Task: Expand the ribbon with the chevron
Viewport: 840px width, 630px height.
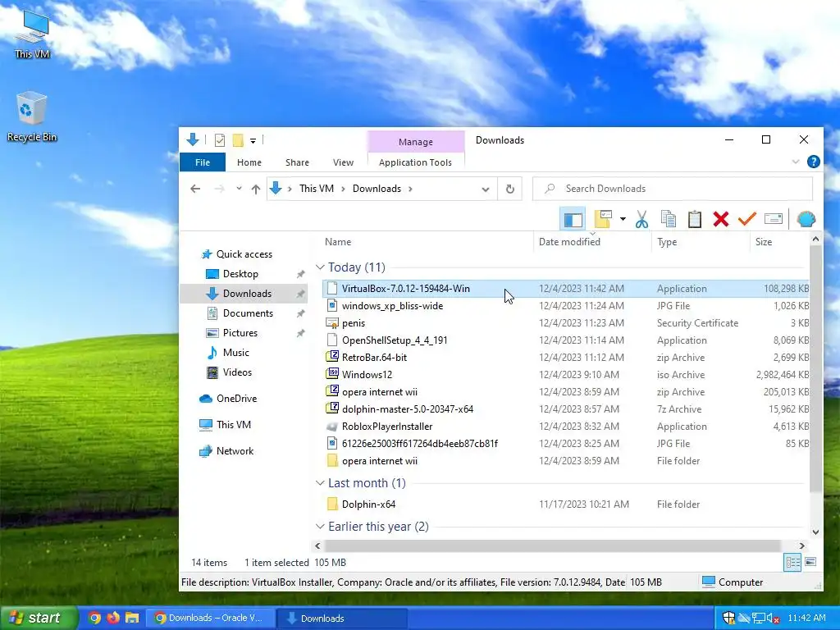Action: click(796, 162)
